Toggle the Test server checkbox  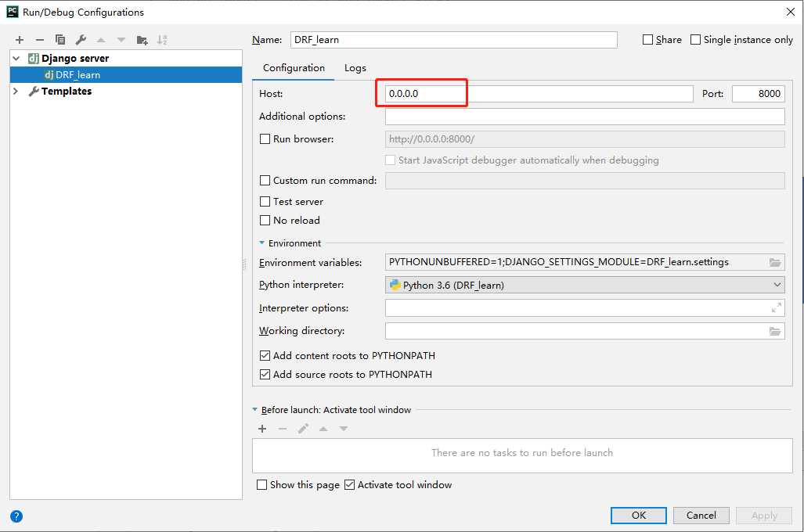265,201
